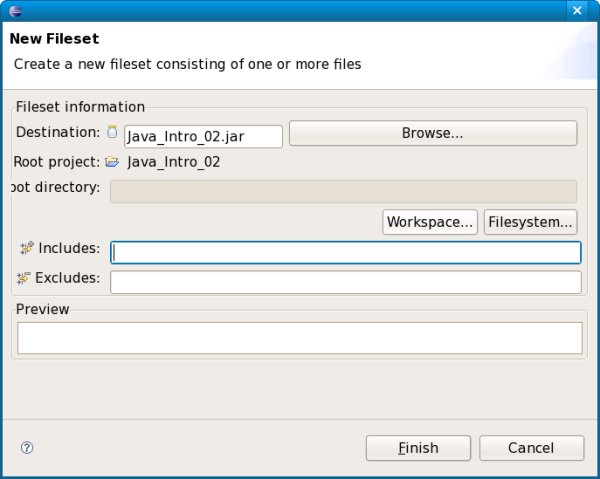Open the Workspace... directory chooser
600x479 pixels.
430,222
